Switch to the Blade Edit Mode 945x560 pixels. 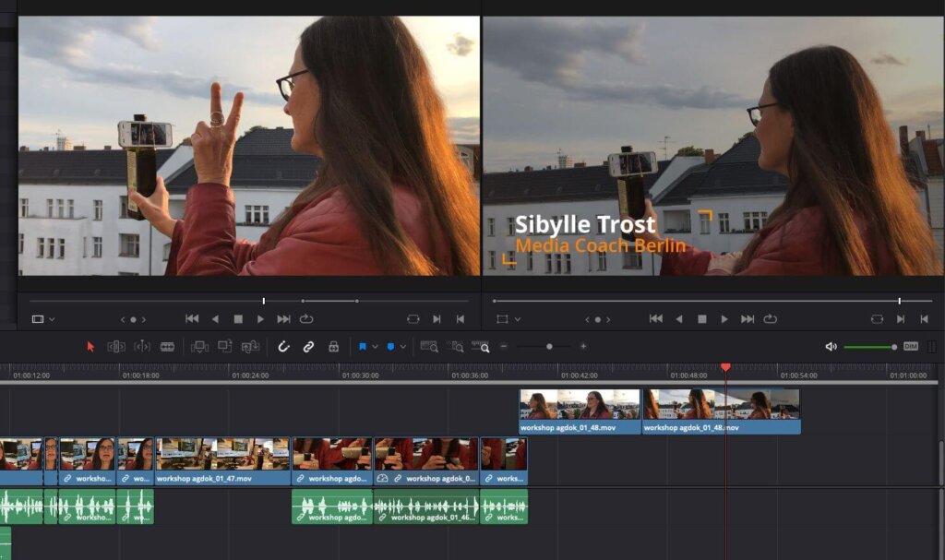pyautogui.click(x=167, y=346)
